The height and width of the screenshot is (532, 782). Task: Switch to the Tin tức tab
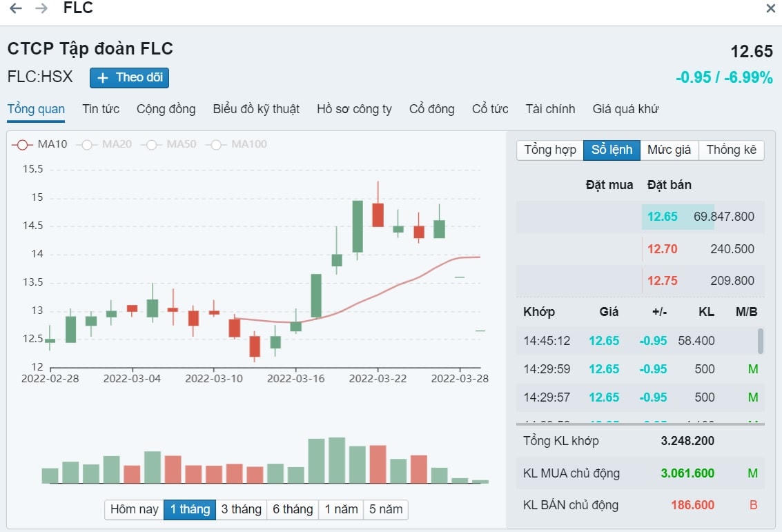pyautogui.click(x=101, y=109)
